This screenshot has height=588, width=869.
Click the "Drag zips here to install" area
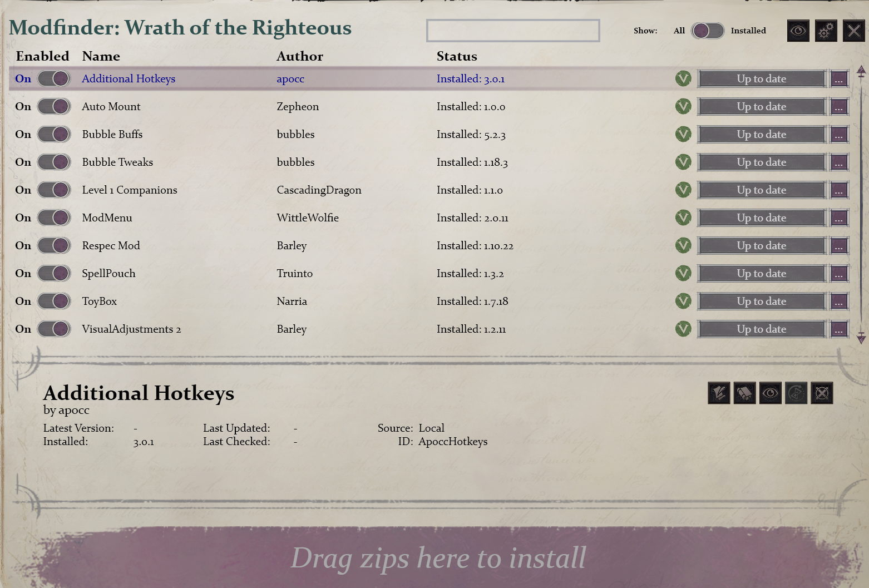click(x=438, y=557)
